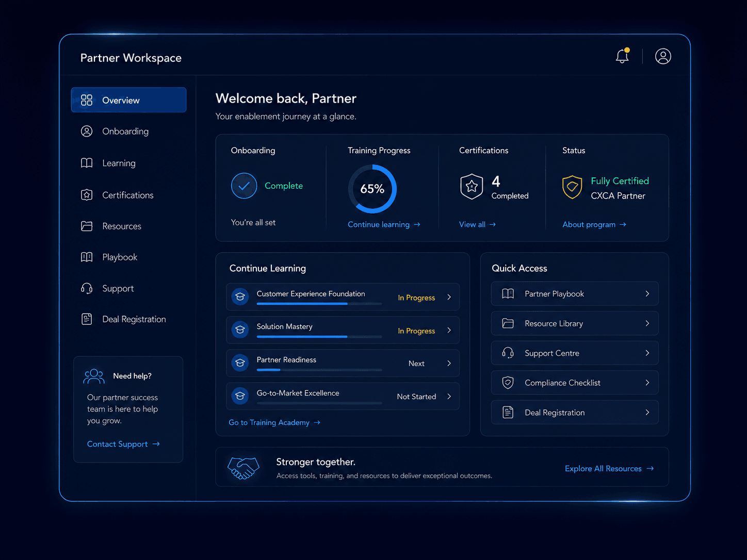Open the user profile icon

[663, 56]
